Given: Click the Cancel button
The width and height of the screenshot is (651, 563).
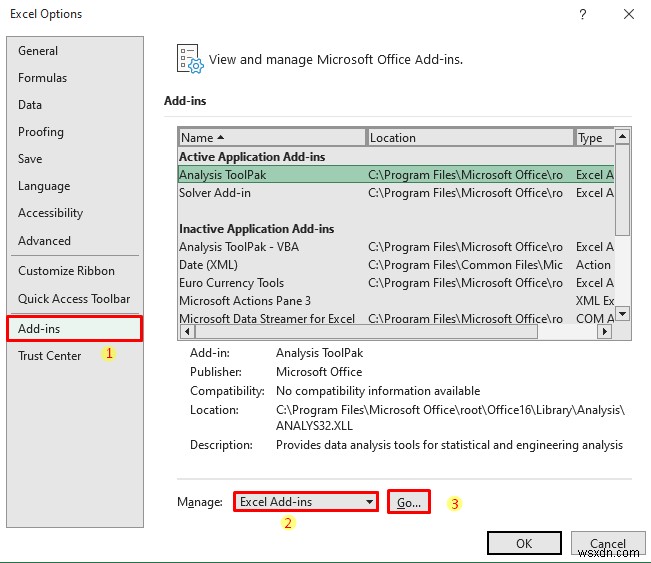Looking at the screenshot, I should pos(608,543).
